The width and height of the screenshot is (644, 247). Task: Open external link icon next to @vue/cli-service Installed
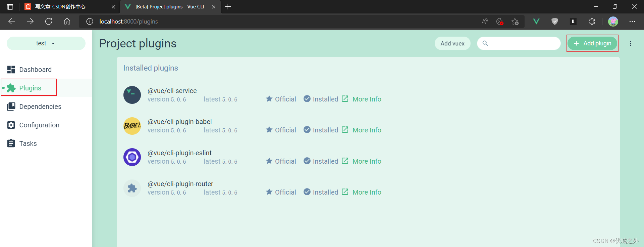[x=345, y=99]
